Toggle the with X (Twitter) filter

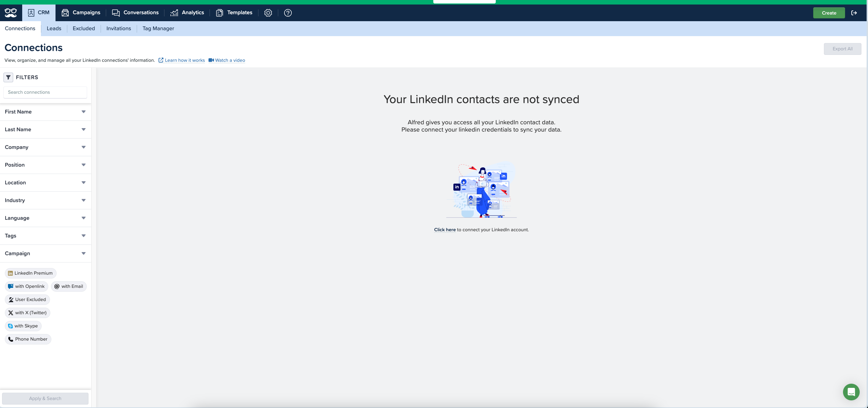click(27, 313)
